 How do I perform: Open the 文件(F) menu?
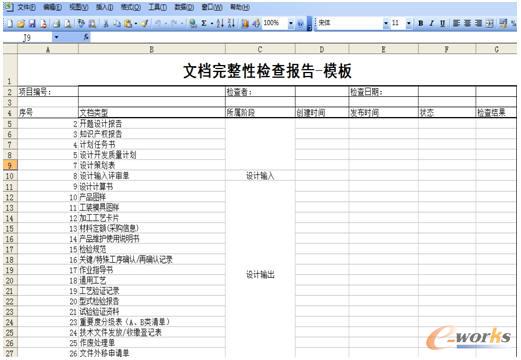click(26, 7)
